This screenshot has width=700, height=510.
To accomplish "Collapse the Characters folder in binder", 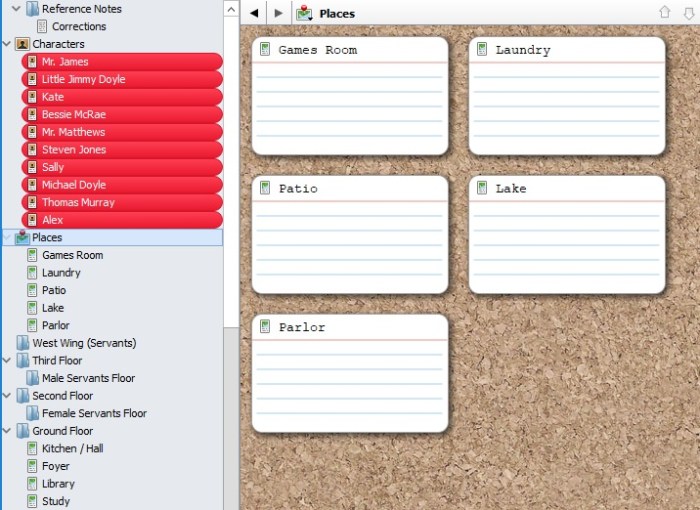I will point(8,44).
